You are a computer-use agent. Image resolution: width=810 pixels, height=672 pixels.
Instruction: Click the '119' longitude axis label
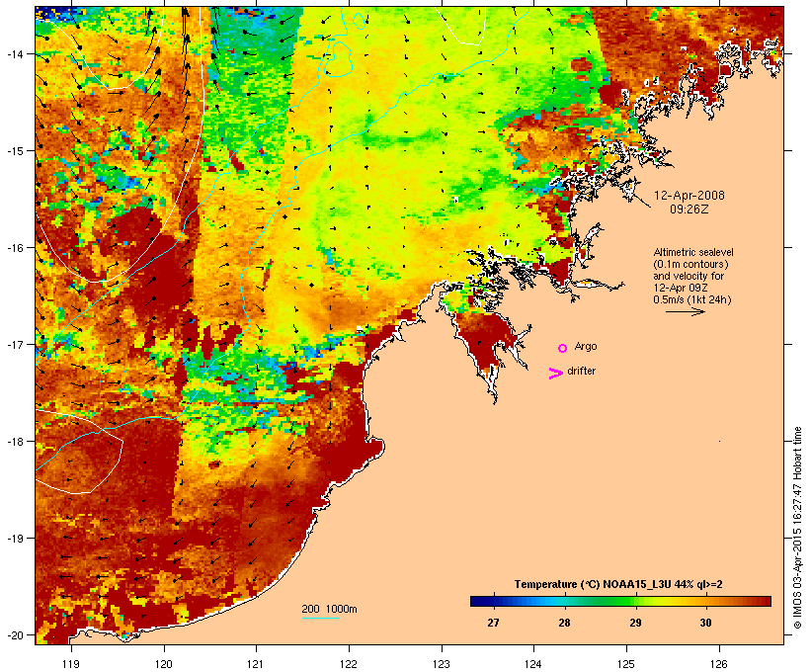(71, 664)
